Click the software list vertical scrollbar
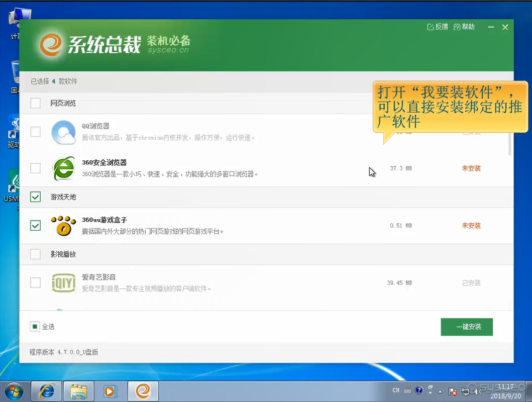This screenshot has width=532, height=402. pyautogui.click(x=510, y=144)
